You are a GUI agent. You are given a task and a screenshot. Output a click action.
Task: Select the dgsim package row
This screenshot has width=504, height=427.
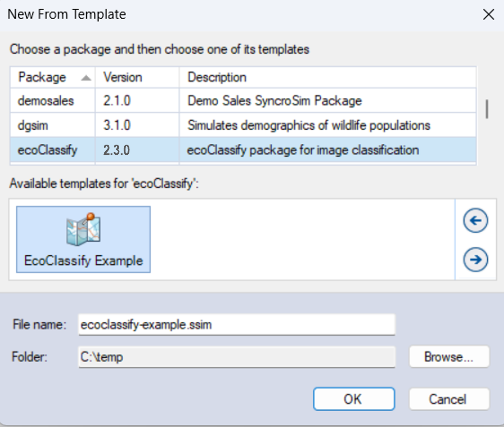click(33, 125)
